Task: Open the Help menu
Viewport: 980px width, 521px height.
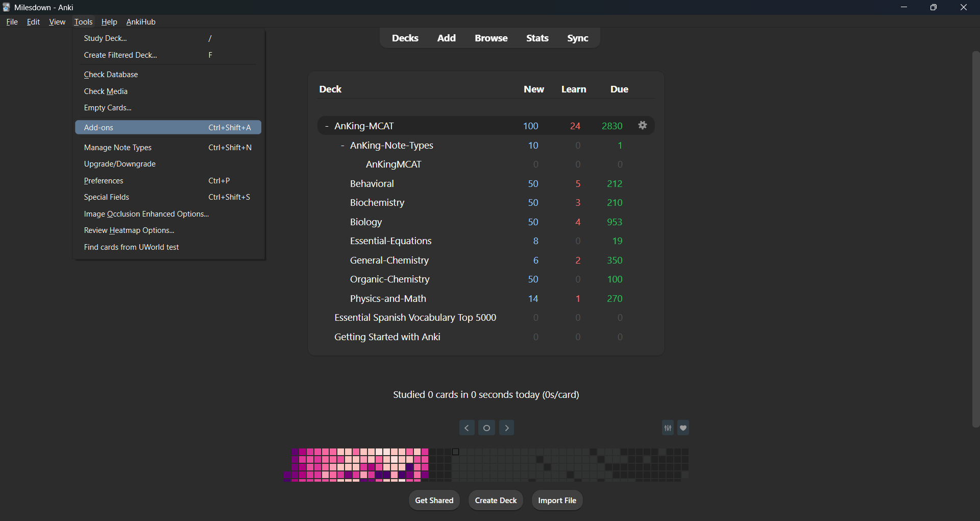Action: coord(109,22)
